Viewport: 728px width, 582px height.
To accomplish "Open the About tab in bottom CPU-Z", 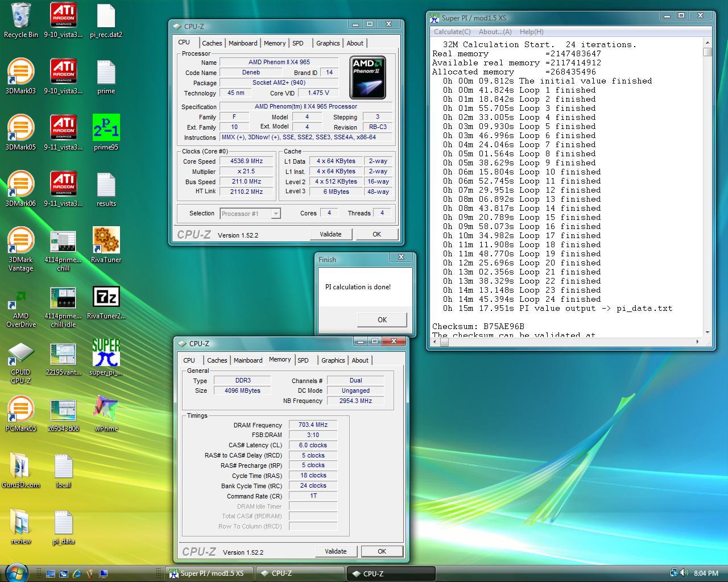I will click(359, 360).
